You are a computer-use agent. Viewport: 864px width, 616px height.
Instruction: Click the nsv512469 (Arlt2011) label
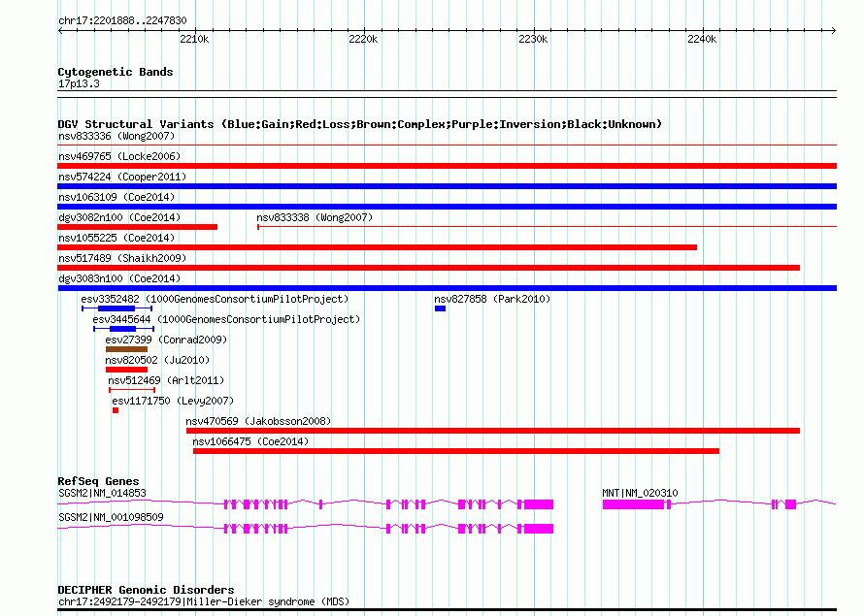(x=166, y=380)
